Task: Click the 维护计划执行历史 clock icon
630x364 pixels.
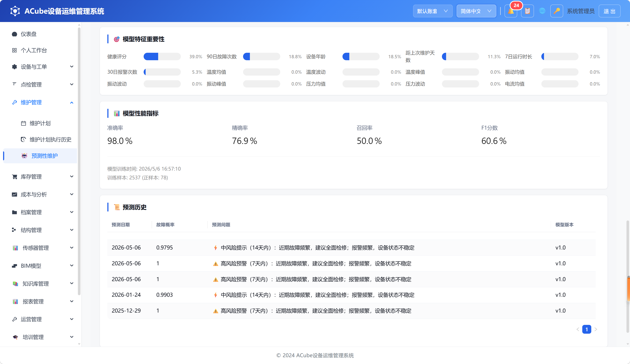Action: [x=24, y=139]
